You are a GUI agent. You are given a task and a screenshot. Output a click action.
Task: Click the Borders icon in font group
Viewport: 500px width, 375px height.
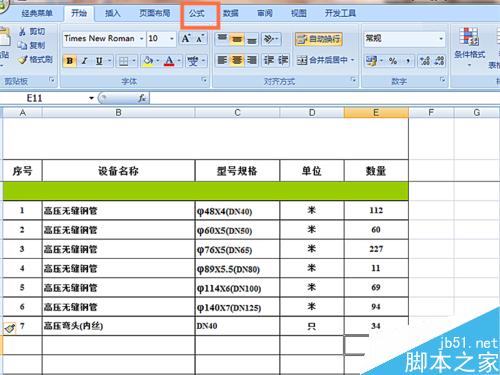(x=124, y=61)
